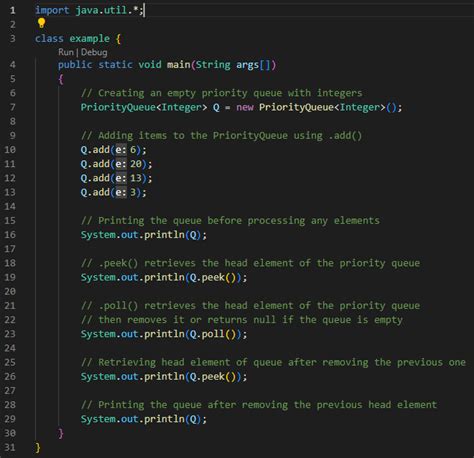The image size is (474, 458).
Task: Click the closing brace on line 31
Action: coord(38,447)
